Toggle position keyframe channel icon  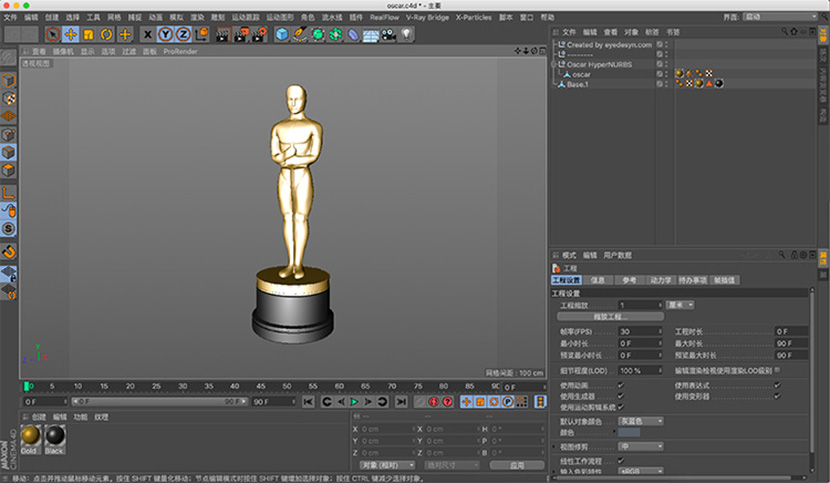click(466, 402)
